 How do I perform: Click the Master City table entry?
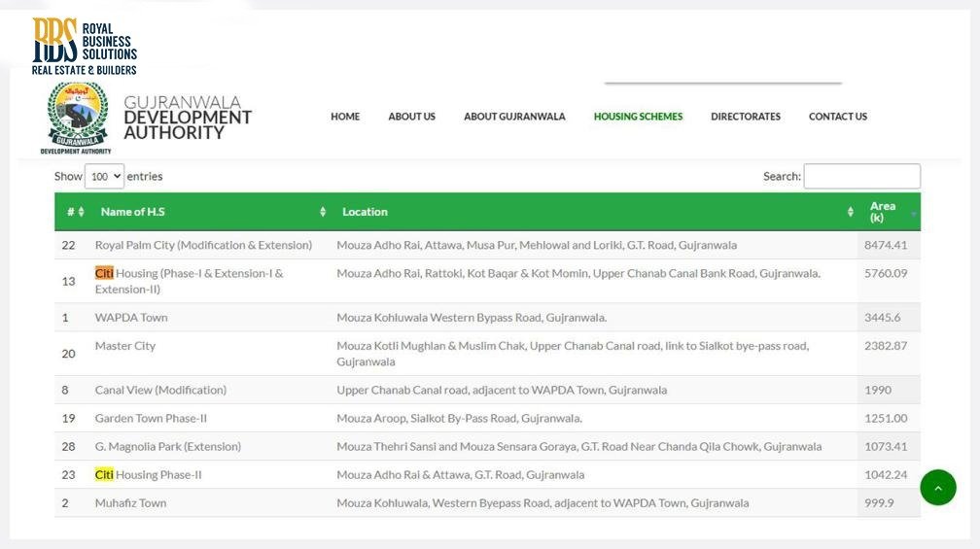[x=125, y=346]
